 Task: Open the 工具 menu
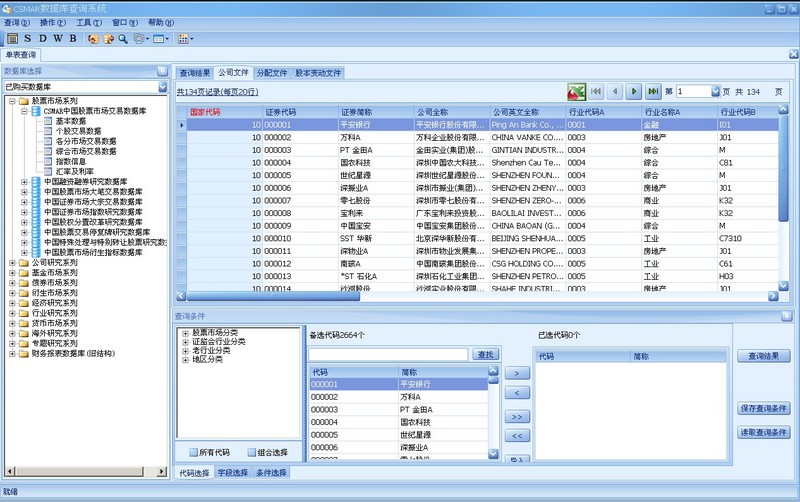(89, 22)
